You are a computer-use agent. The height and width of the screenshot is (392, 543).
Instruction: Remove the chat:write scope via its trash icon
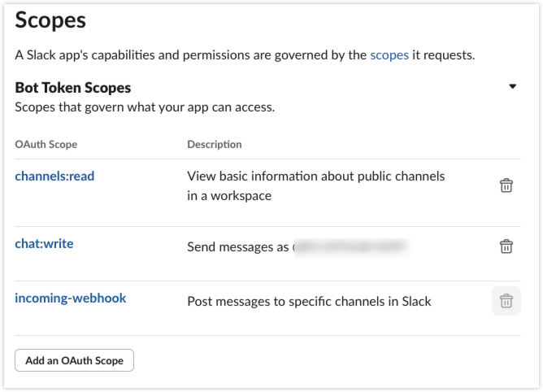[506, 246]
